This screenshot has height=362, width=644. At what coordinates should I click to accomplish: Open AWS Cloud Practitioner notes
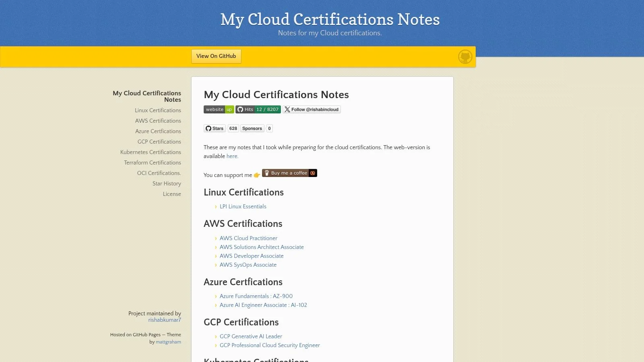pos(248,238)
